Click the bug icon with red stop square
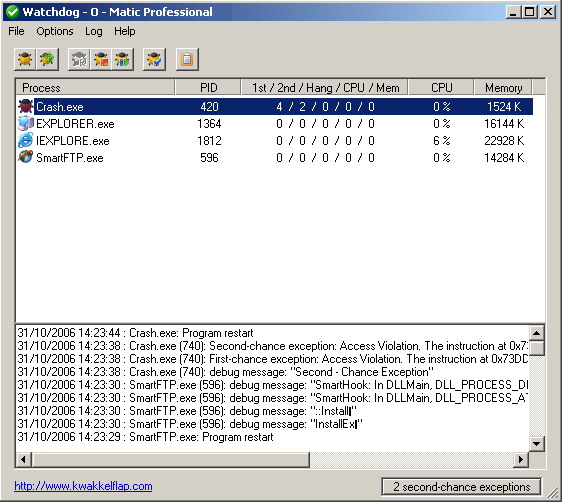 pos(101,59)
